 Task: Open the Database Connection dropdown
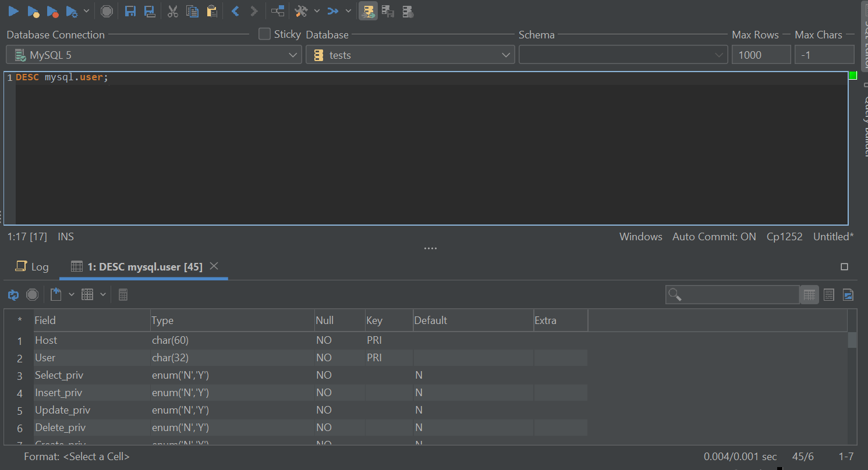point(293,54)
